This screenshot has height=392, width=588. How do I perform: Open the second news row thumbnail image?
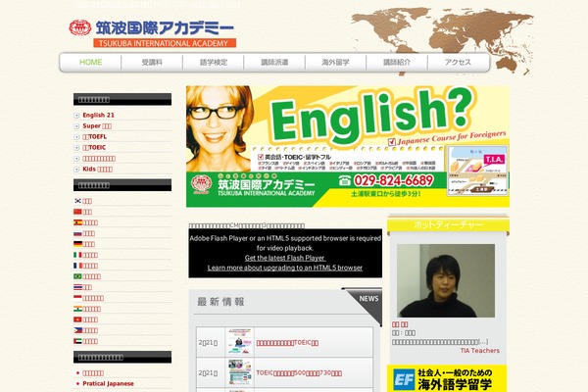(240, 371)
